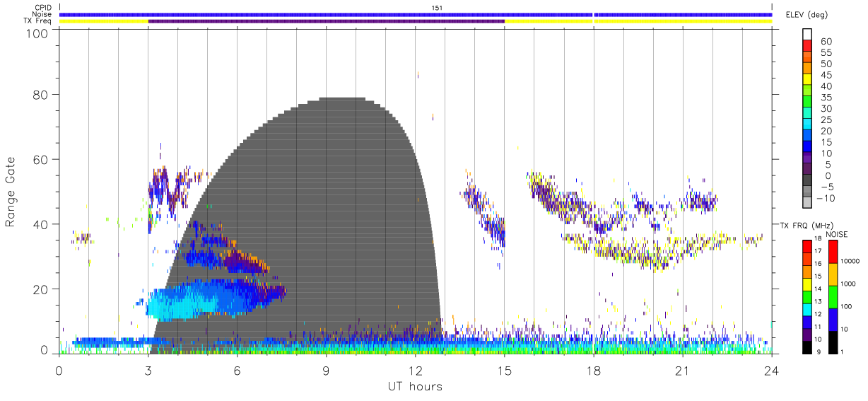Click the CPID value 151
868x401 pixels.
(437, 8)
